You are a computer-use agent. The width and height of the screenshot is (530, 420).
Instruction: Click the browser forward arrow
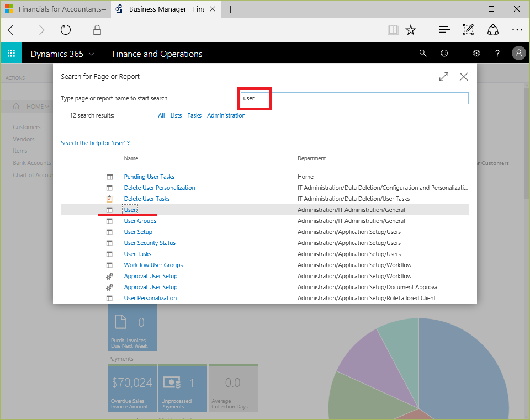point(39,30)
